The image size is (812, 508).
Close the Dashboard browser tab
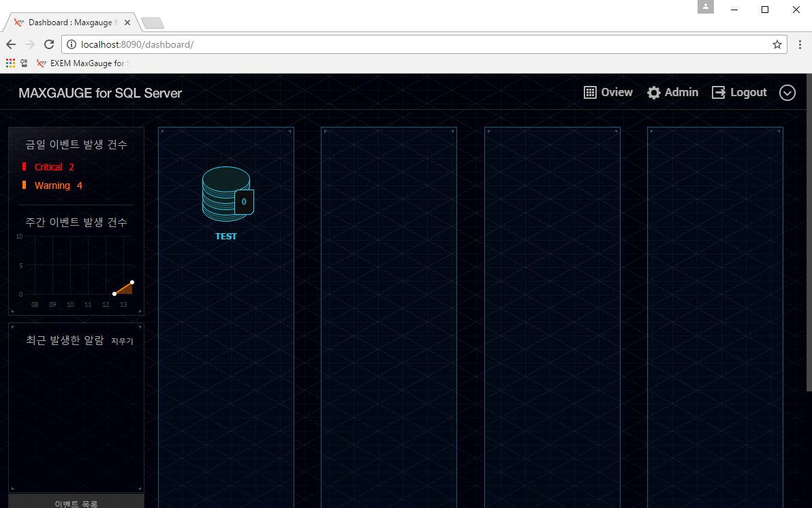[127, 23]
